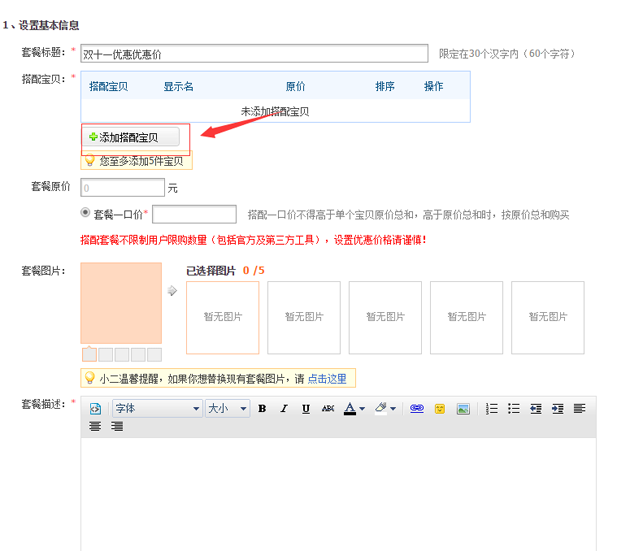Viewport: 630px width, 551px height.
Task: Open the 大小 font size dropdown
Action: pos(226,409)
